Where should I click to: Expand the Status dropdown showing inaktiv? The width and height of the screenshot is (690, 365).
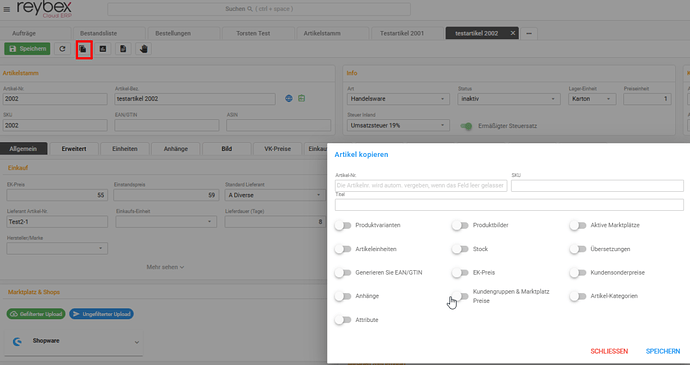[x=509, y=99]
